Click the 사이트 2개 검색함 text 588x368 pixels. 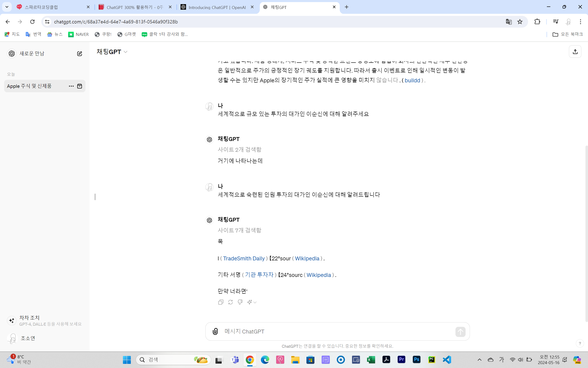[239, 149]
